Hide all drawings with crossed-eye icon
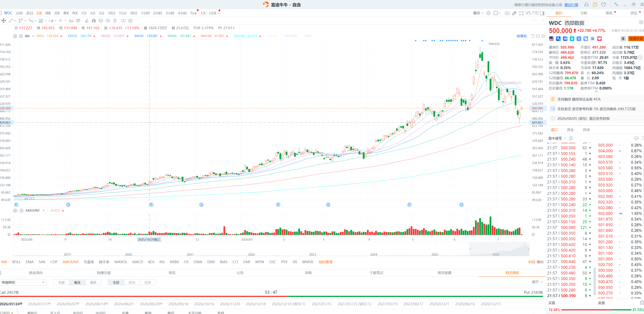Viewport: 644px width, 314px height. tap(108, 21)
